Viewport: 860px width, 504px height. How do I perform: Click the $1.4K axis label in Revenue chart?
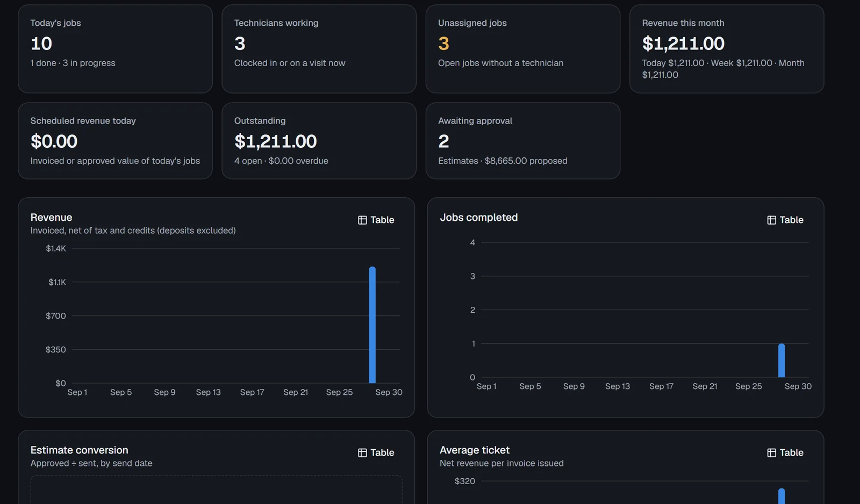(x=56, y=248)
